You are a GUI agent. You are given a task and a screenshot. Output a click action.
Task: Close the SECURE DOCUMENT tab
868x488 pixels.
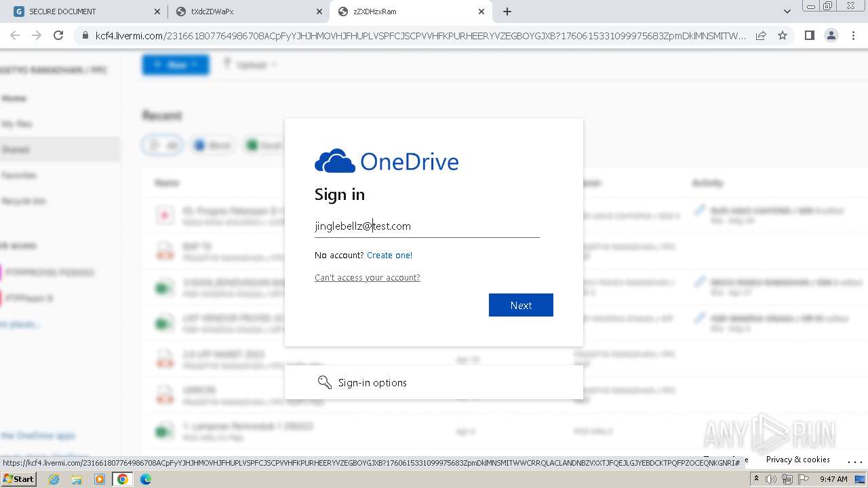(157, 12)
